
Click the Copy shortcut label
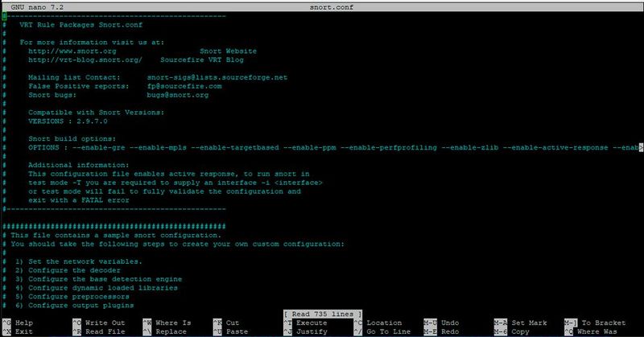pyautogui.click(x=520, y=331)
